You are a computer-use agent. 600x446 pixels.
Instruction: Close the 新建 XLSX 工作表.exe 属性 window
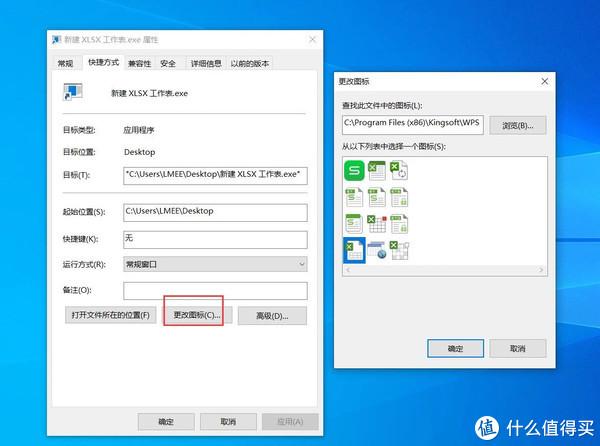point(313,39)
